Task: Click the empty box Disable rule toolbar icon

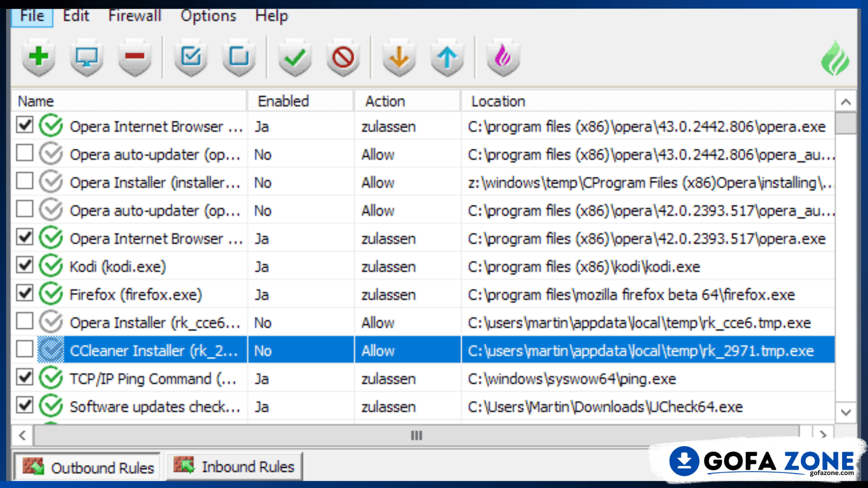Action: [x=239, y=57]
